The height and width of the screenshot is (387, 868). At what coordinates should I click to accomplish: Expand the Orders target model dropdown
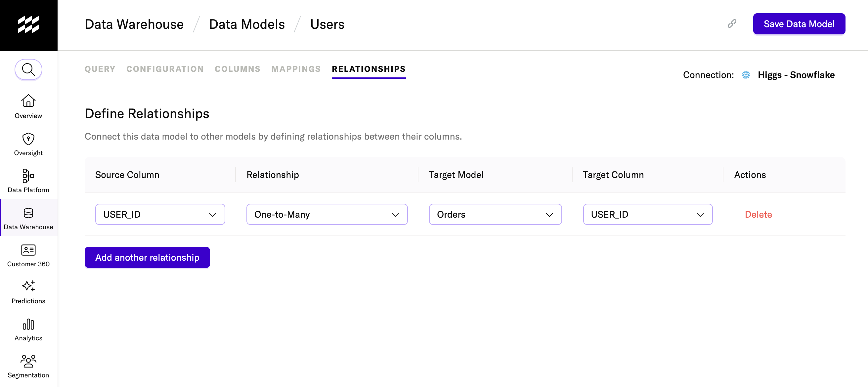pos(495,214)
